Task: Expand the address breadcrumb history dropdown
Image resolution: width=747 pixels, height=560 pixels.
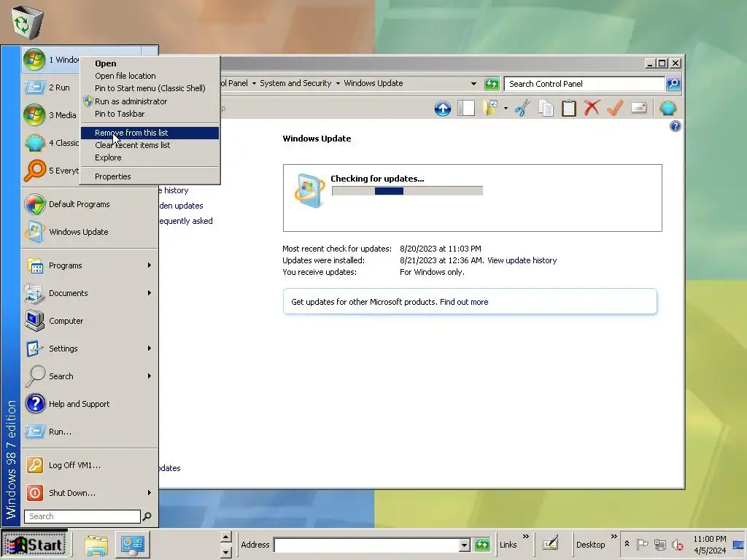Action: pyautogui.click(x=473, y=84)
